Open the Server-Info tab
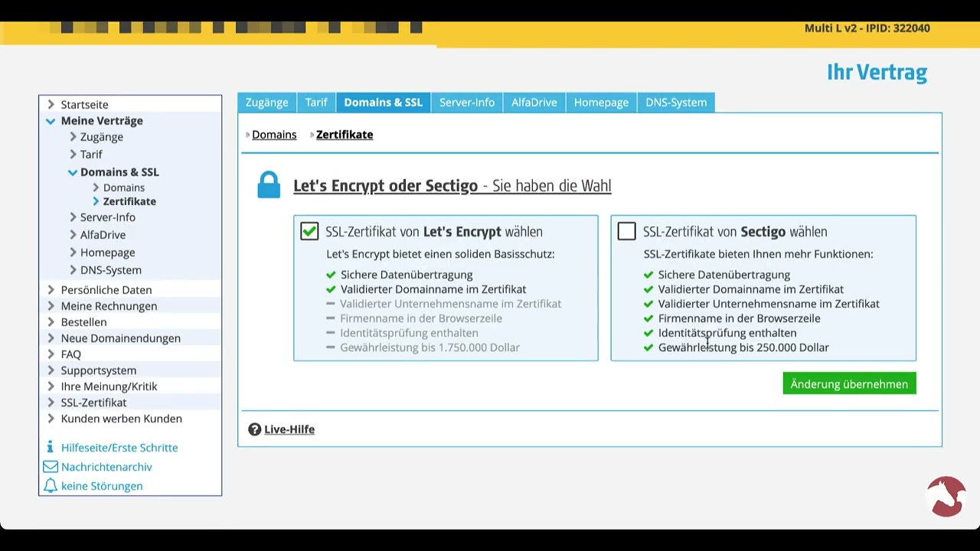980x551 pixels. pos(467,103)
